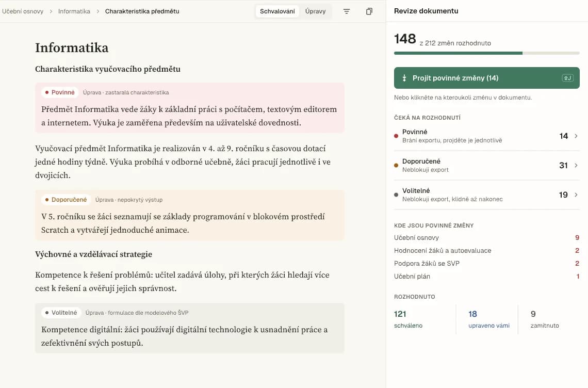Open the filter icon in toolbar
Viewport: 588px width, 388px height.
coord(347,11)
